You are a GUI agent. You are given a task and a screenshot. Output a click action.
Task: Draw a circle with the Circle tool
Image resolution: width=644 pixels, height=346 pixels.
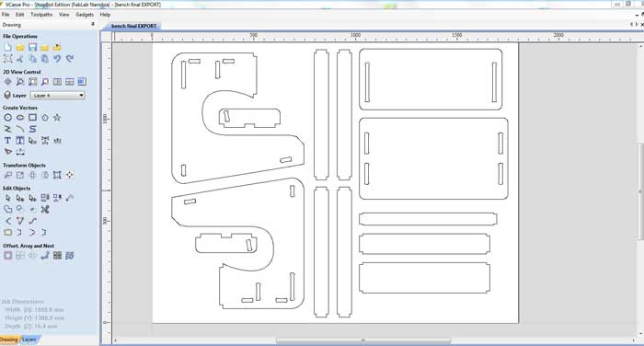pyautogui.click(x=7, y=118)
